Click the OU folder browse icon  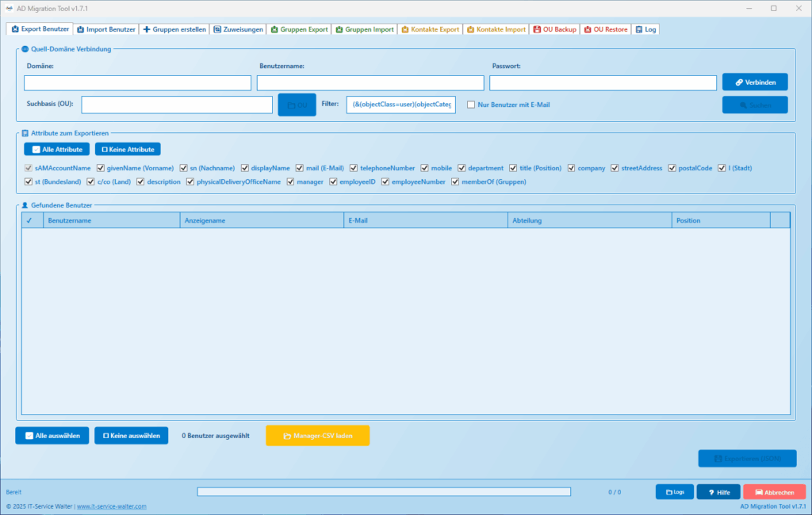coord(292,104)
